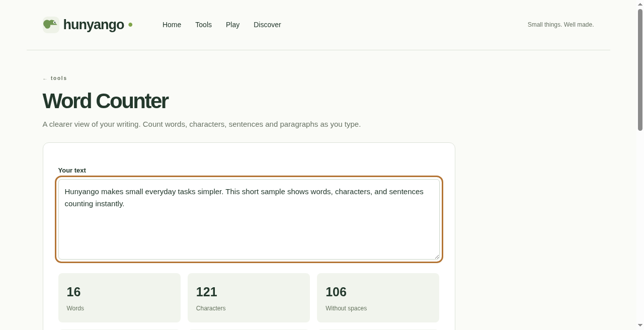Viewport: 644px width, 330px height.
Task: Click the Your text label
Action: (x=72, y=171)
